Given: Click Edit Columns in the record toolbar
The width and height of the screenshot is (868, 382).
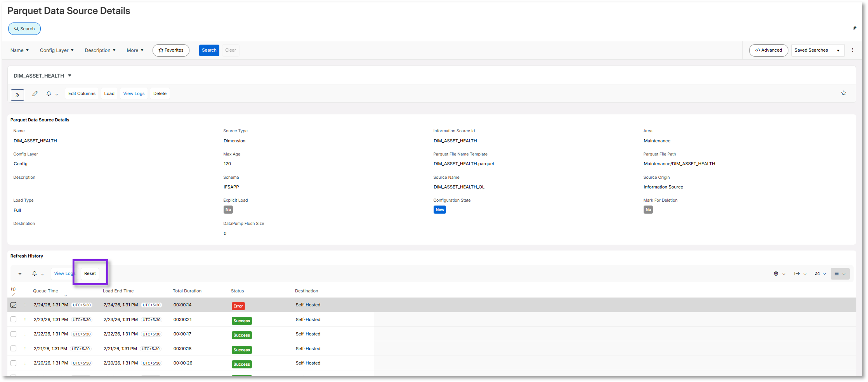Looking at the screenshot, I should pos(82,94).
